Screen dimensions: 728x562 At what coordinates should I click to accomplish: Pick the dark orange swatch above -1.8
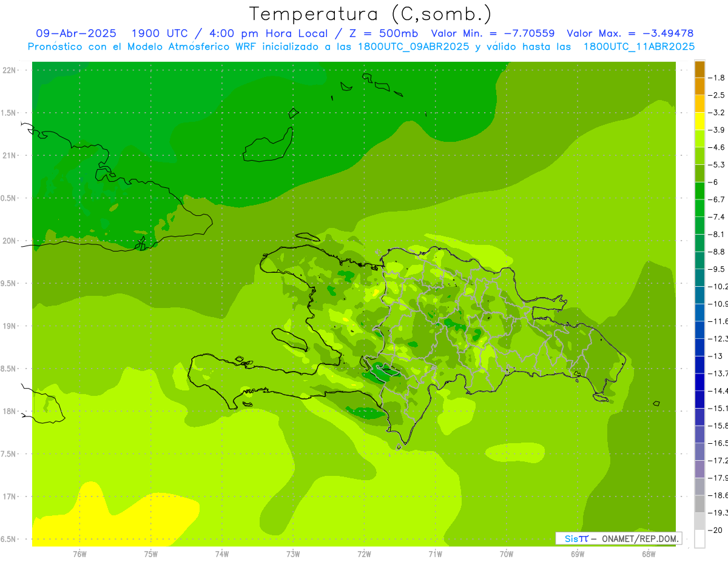(x=699, y=70)
